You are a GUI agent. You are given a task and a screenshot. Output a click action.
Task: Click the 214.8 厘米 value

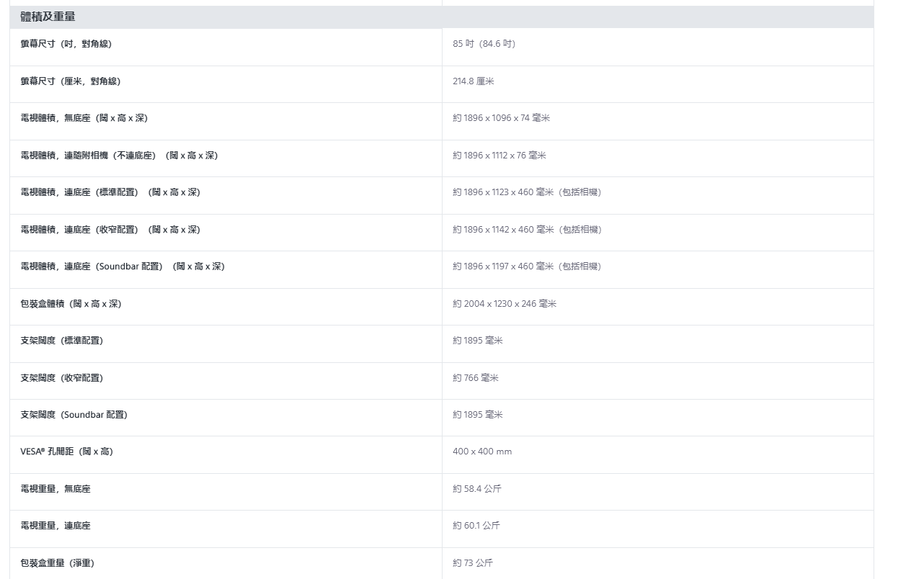473,81
